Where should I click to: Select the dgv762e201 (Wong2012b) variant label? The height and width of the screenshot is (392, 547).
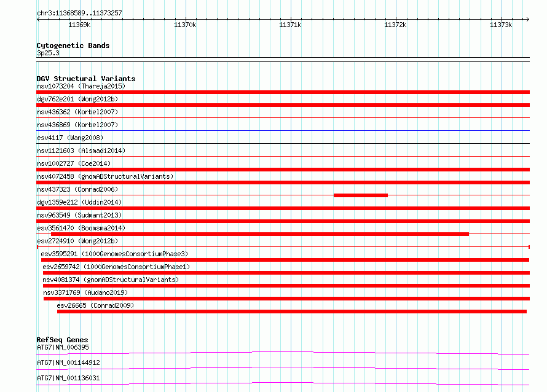[77, 99]
